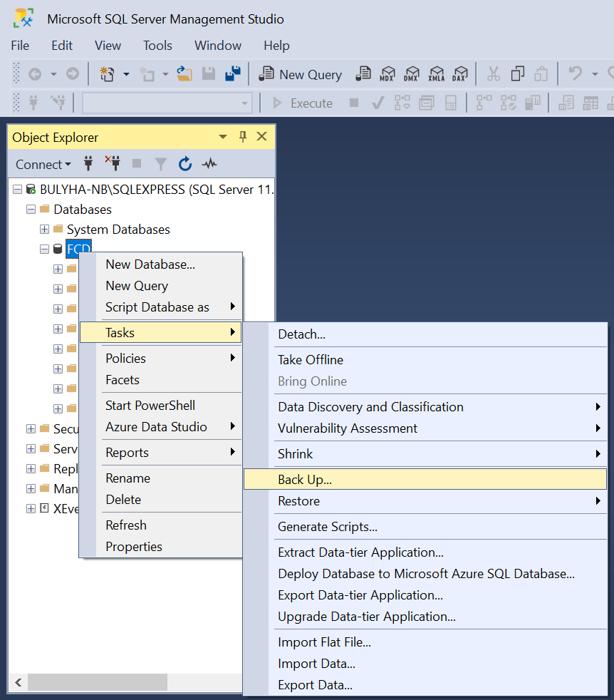This screenshot has width=614, height=700.
Task: Open the Window menu
Action: tap(218, 46)
